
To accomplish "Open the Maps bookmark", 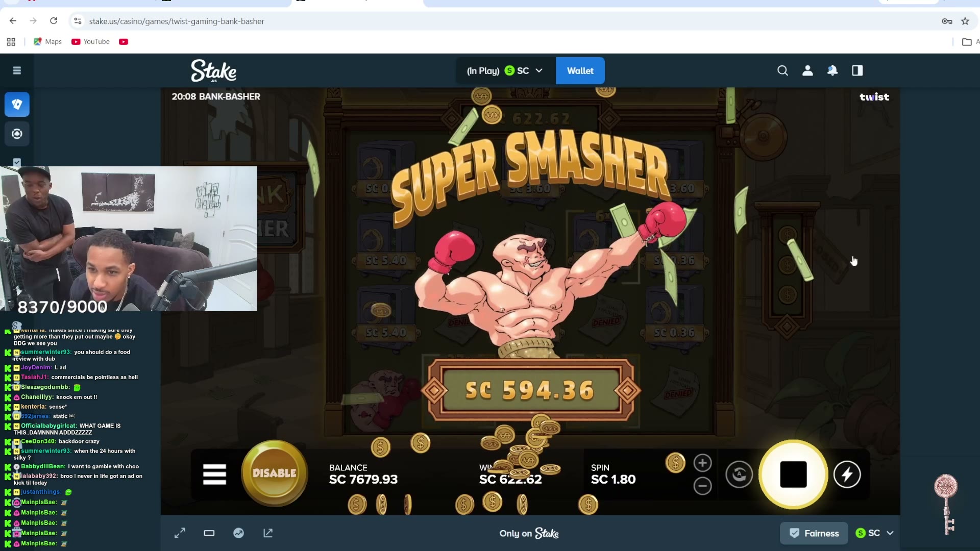I will click(x=47, y=42).
